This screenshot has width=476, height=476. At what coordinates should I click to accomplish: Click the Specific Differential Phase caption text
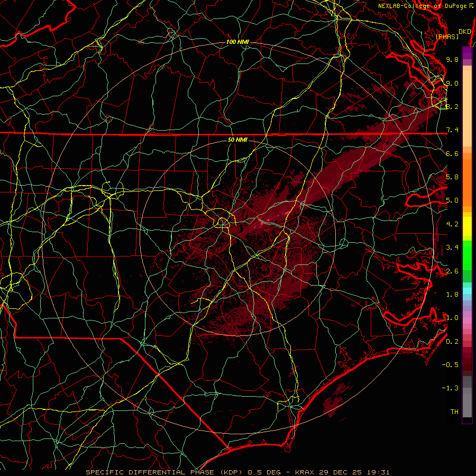pos(237,472)
